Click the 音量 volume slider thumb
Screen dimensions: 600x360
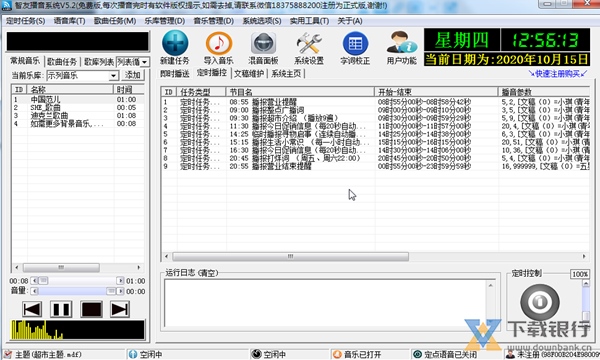coord(111,291)
